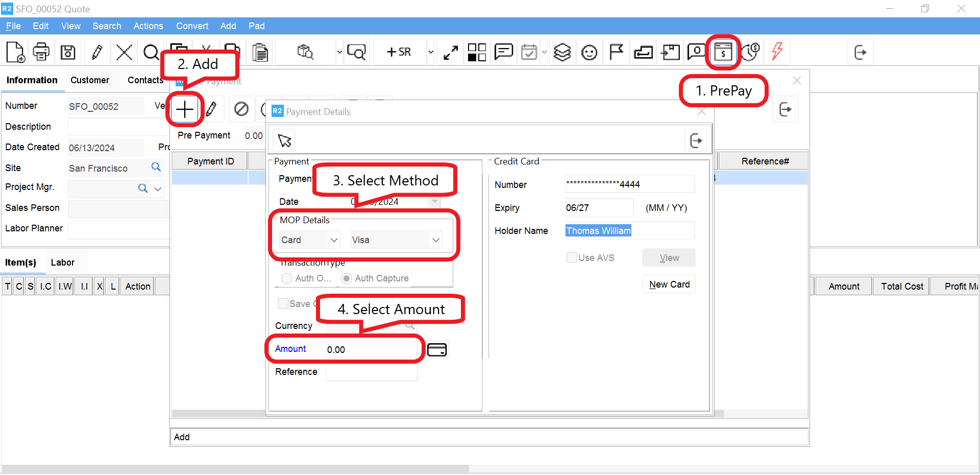Screen dimensions: 980x475
Task: Click the save disk icon
Action: coord(68,52)
